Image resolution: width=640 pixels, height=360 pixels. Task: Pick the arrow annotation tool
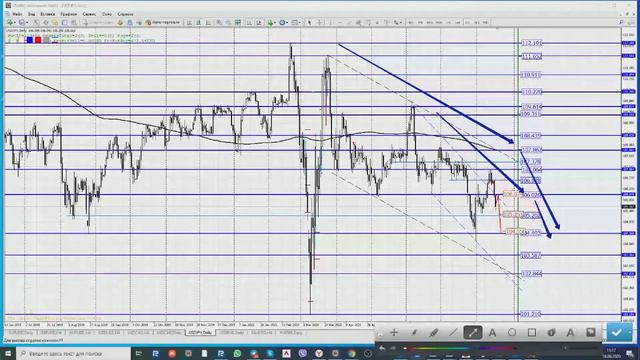473,333
